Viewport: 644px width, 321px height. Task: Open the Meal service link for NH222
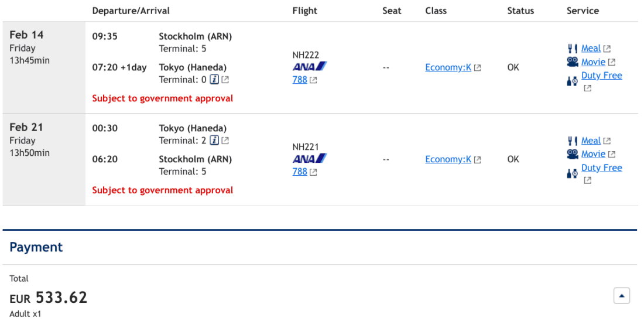tap(591, 49)
